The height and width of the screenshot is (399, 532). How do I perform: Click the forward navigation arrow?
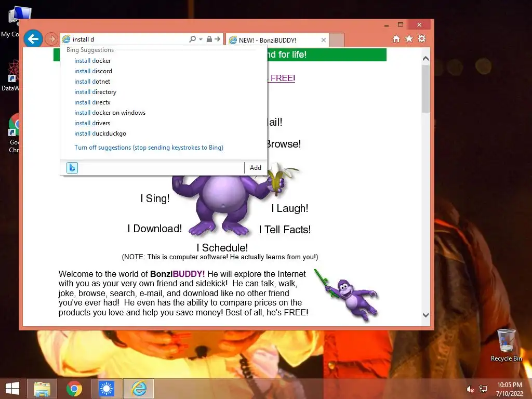pyautogui.click(x=51, y=39)
